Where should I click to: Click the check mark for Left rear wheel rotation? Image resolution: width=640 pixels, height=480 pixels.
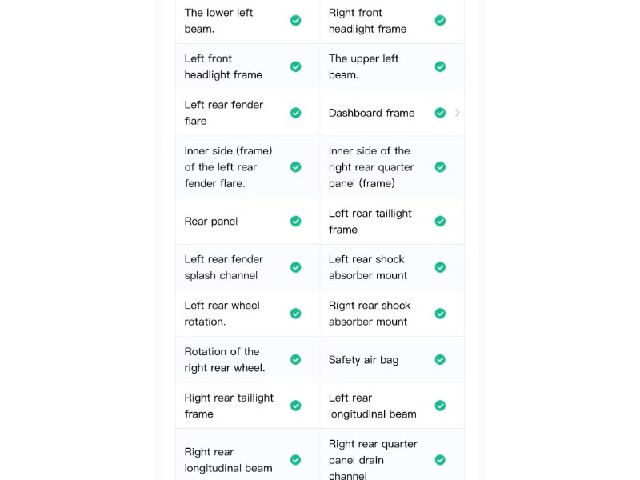(296, 313)
